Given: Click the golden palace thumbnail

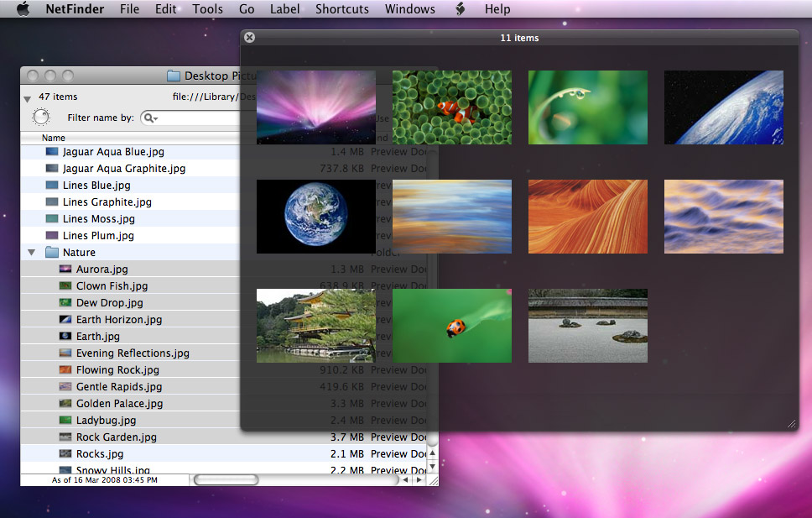Looking at the screenshot, I should click(315, 326).
